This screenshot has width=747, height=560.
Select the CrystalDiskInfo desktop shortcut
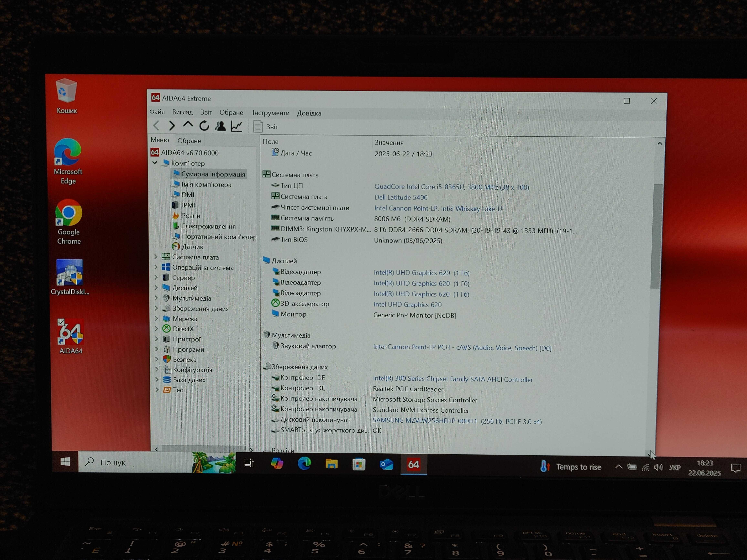coord(70,277)
